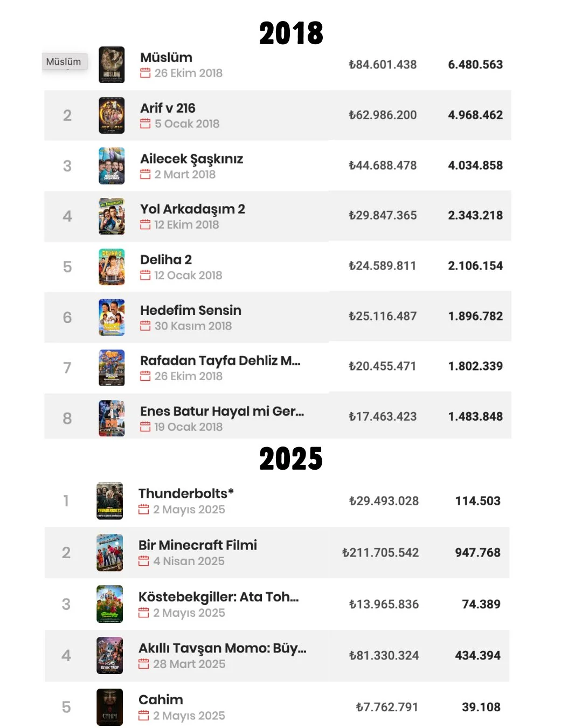This screenshot has width=582, height=728.
Task: Open the Akıllı Tavşan Momo title
Action: [x=223, y=648]
